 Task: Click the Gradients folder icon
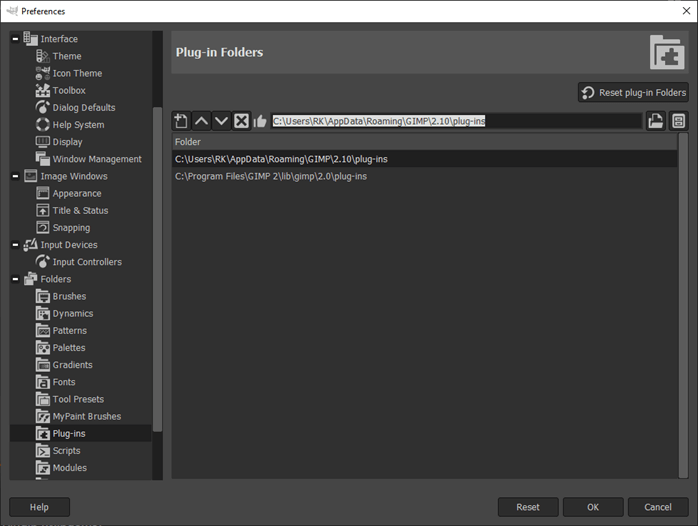(x=43, y=365)
